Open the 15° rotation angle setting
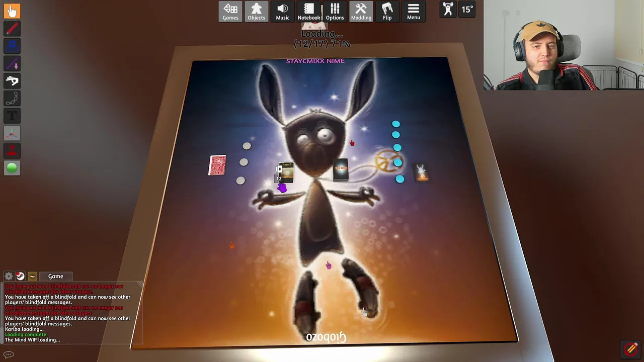This screenshot has width=644, height=362. 467,9
